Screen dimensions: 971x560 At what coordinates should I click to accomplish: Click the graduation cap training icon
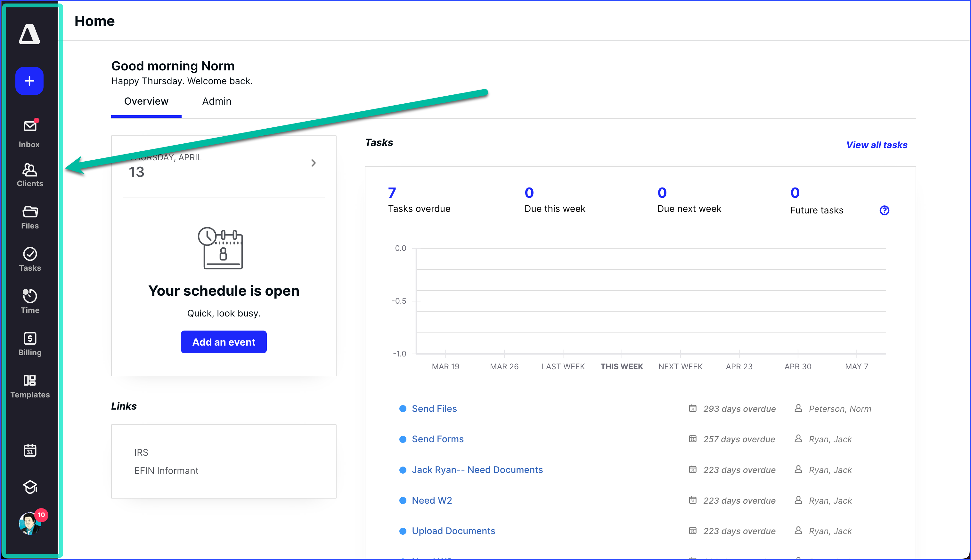click(30, 487)
